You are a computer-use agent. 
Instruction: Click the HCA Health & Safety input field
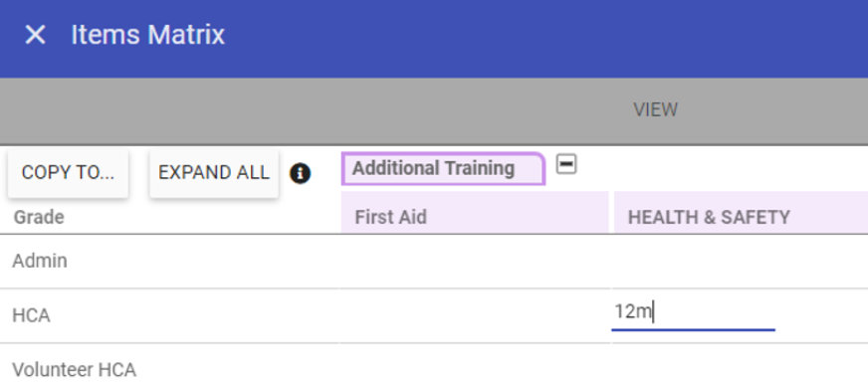[x=693, y=314]
